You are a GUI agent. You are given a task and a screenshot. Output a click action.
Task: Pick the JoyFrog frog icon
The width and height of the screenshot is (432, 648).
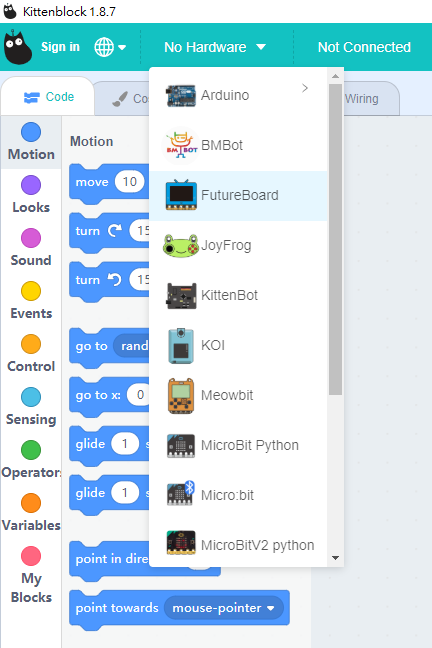coord(181,245)
